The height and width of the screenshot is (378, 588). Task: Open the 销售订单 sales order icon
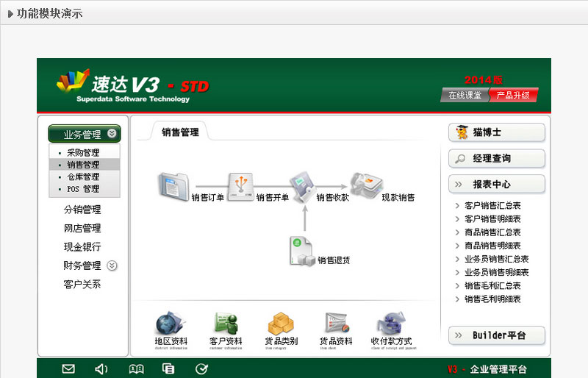pyautogui.click(x=174, y=185)
